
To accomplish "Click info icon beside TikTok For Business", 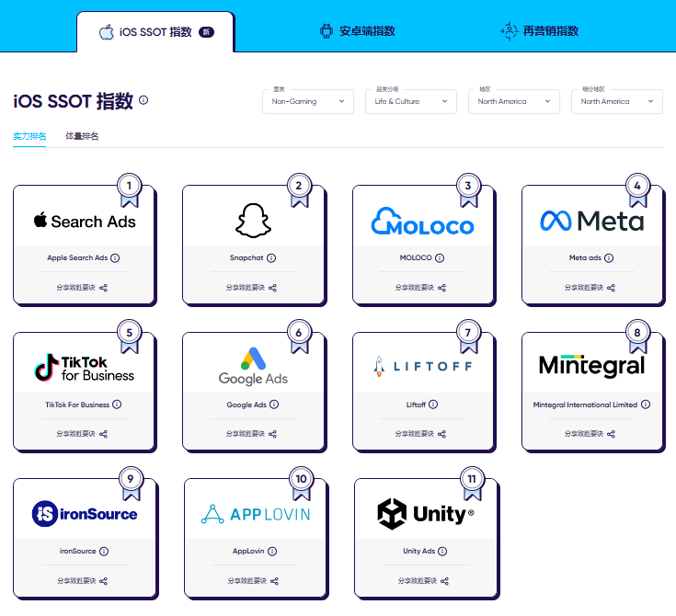I will tap(117, 405).
